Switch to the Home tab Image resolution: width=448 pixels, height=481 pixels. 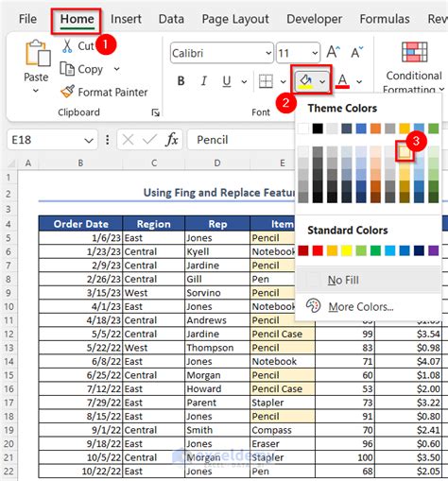click(77, 19)
